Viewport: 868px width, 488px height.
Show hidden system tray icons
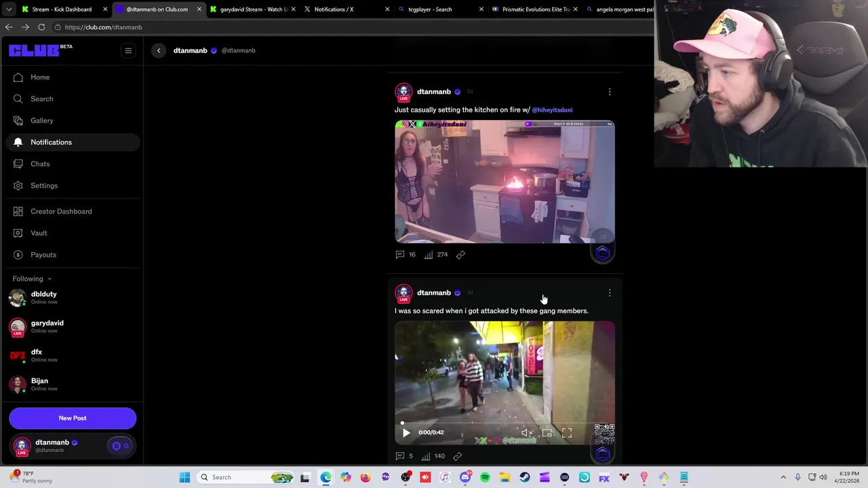[783, 477]
